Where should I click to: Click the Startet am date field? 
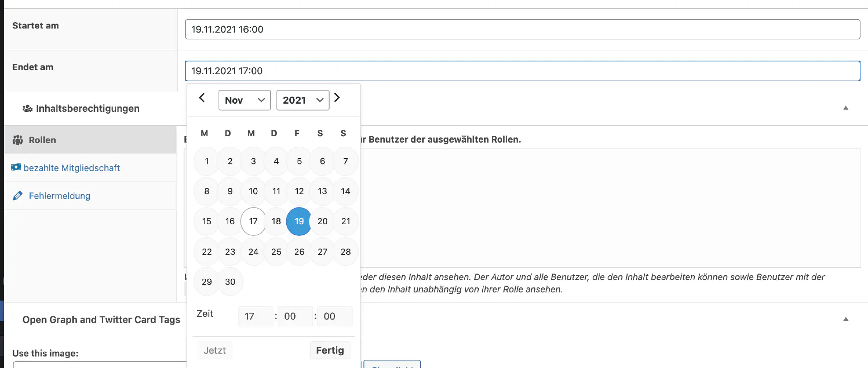(522, 29)
